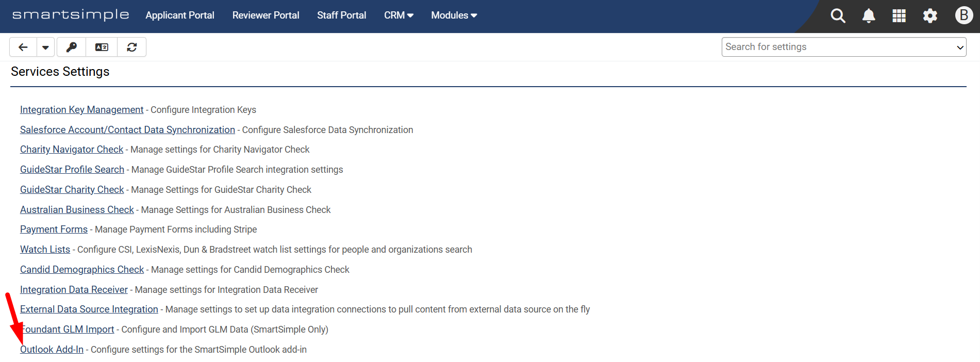The width and height of the screenshot is (980, 362).
Task: Click the back arrow button
Action: tap(23, 47)
